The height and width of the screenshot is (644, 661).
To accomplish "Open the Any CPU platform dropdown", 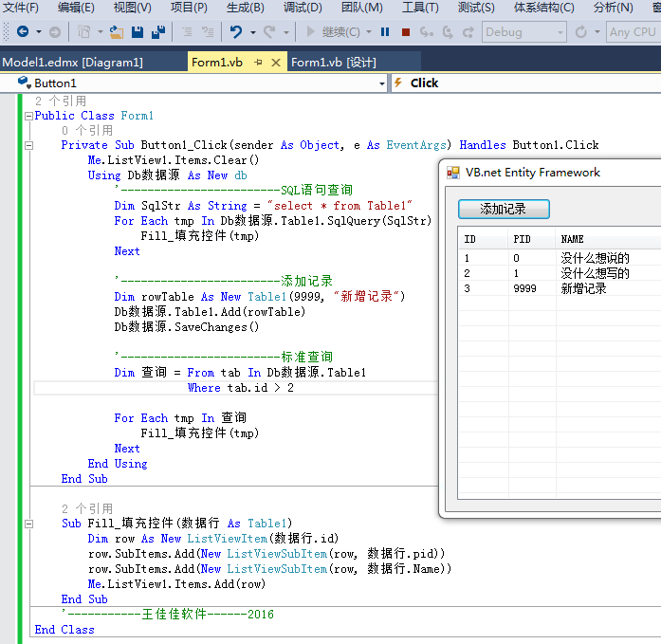I will click(633, 32).
